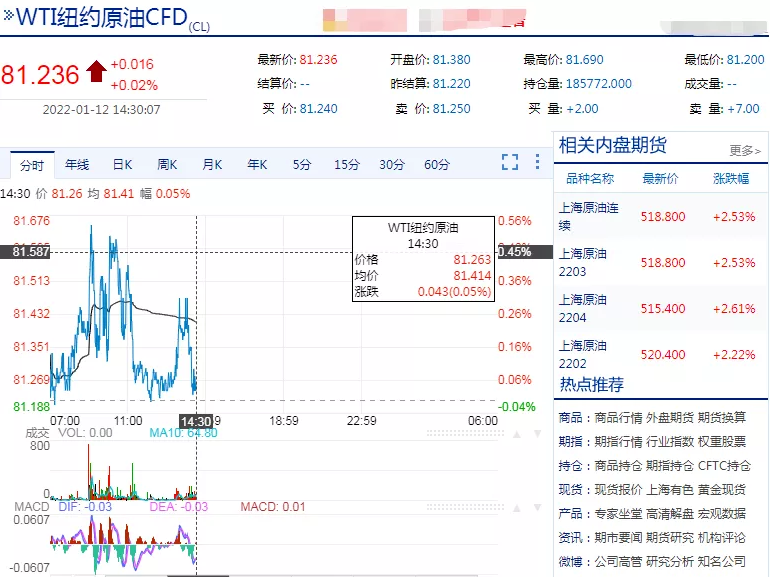Open the 周K chart tab
Viewport: 770px width, 577px height.
[x=167, y=165]
